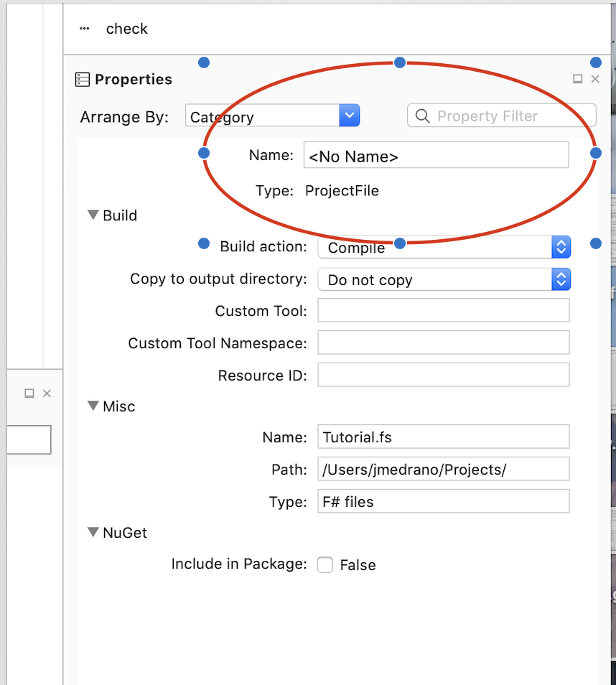Click the Copy to output directory stepper arrows
The height and width of the screenshot is (685, 616).
pos(561,279)
